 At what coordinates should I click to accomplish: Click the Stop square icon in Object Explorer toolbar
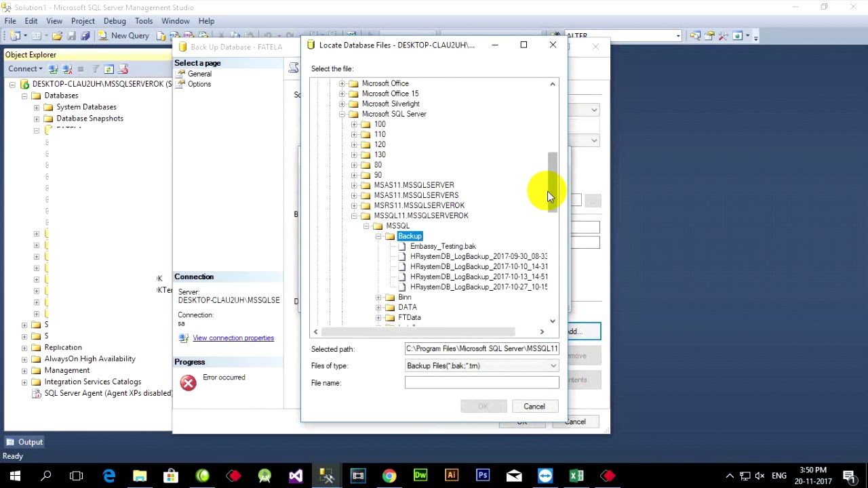81,69
